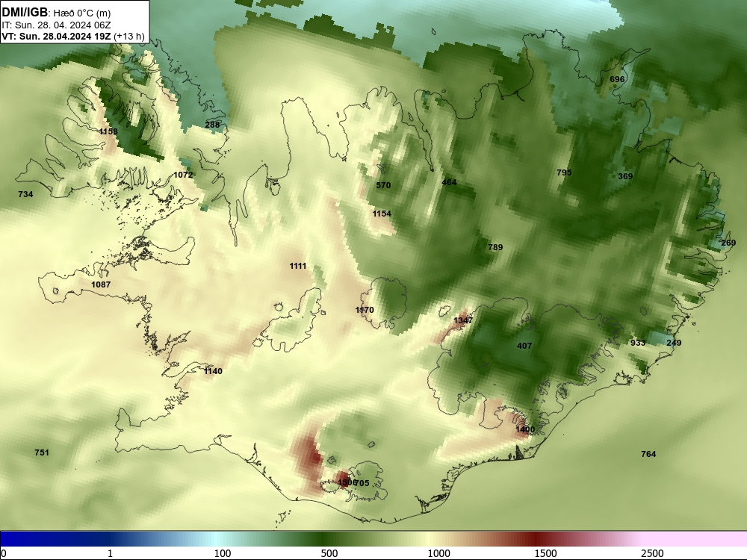Click the VT valid time line
747x560 pixels.
click(73, 36)
